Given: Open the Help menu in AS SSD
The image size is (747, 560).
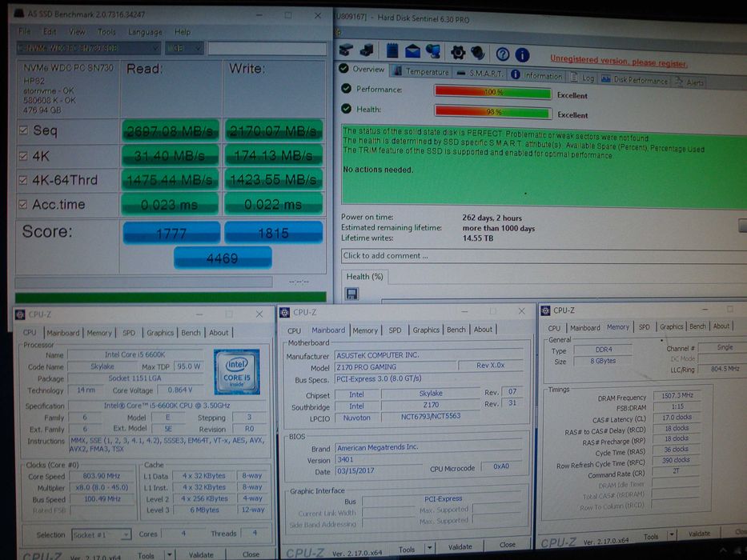Looking at the screenshot, I should tap(182, 32).
